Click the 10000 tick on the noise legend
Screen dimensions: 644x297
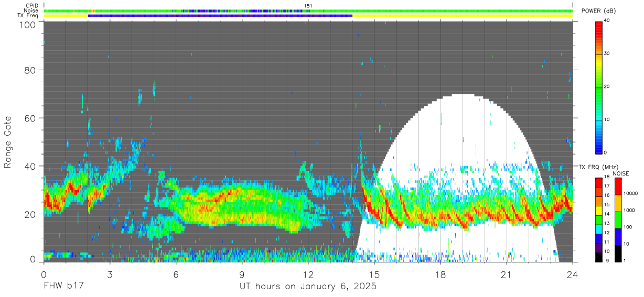630,193
